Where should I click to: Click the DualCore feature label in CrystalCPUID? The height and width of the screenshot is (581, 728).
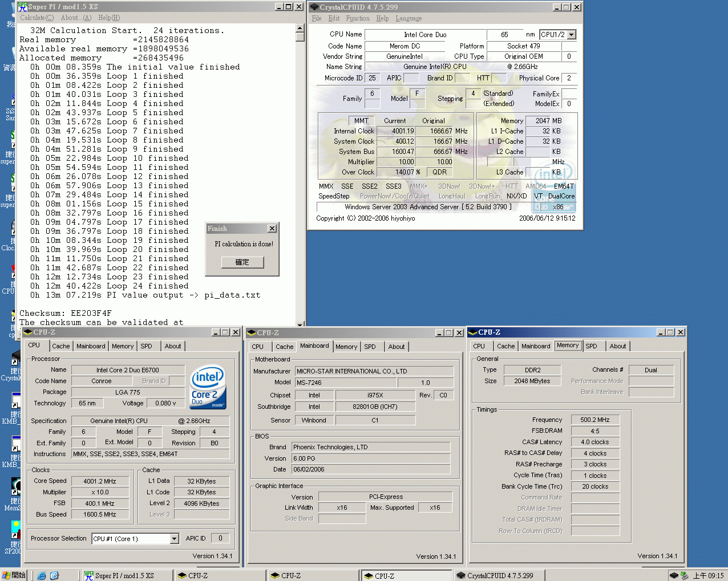click(x=561, y=196)
